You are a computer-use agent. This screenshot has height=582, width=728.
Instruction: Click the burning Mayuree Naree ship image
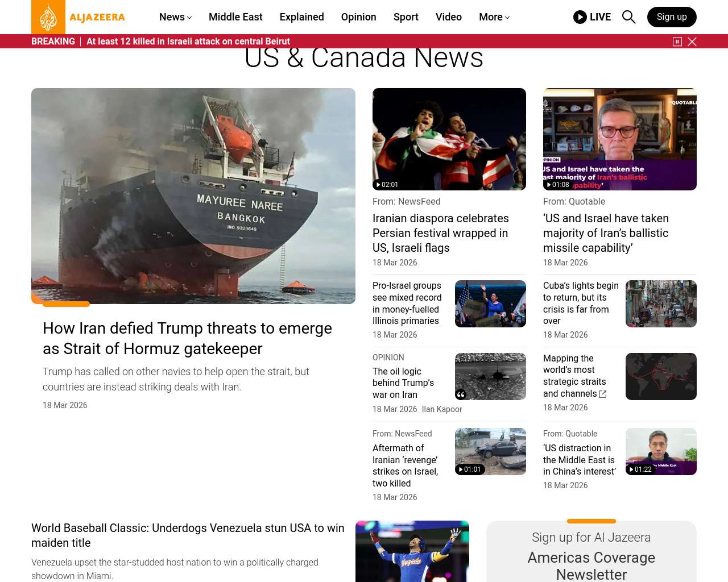point(193,196)
